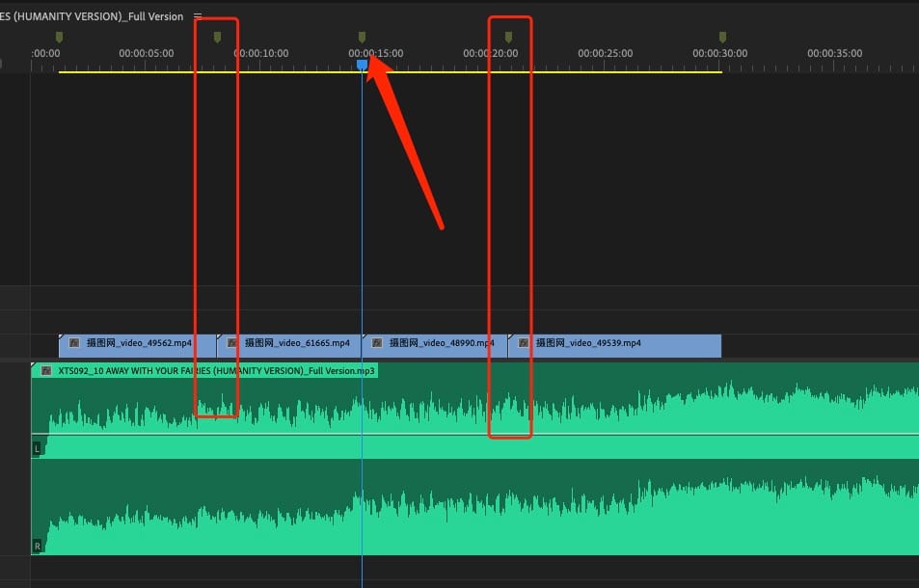Jump to 00:00:25:00 on time ruler
This screenshot has height=588, width=919.
[x=606, y=54]
